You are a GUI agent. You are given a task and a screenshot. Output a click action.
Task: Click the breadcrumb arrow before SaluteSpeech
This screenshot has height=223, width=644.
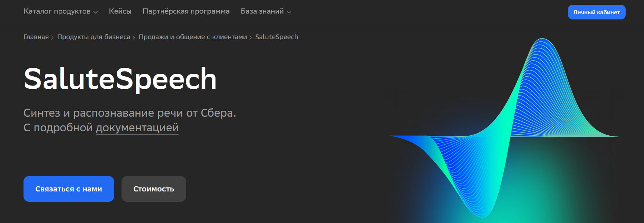click(x=251, y=37)
